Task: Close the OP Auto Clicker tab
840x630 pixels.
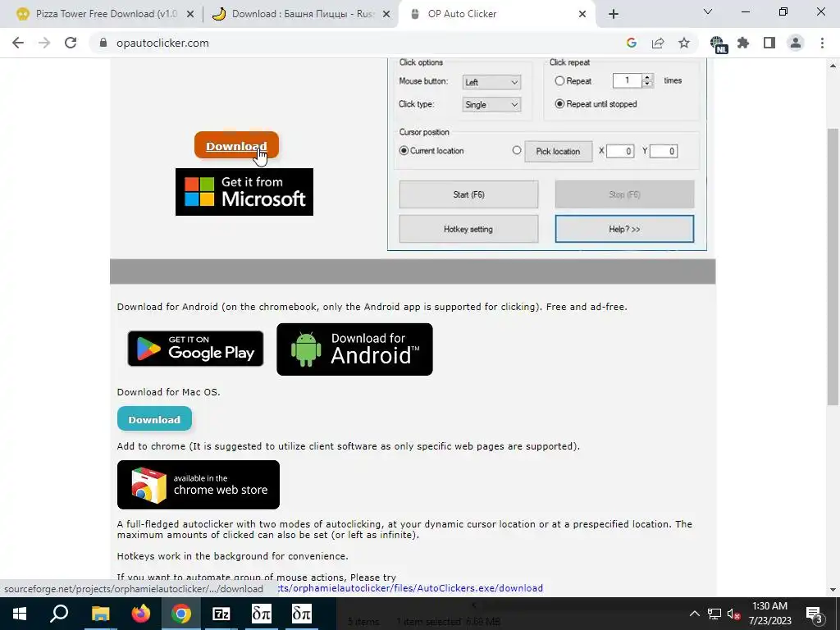Action: (x=582, y=15)
